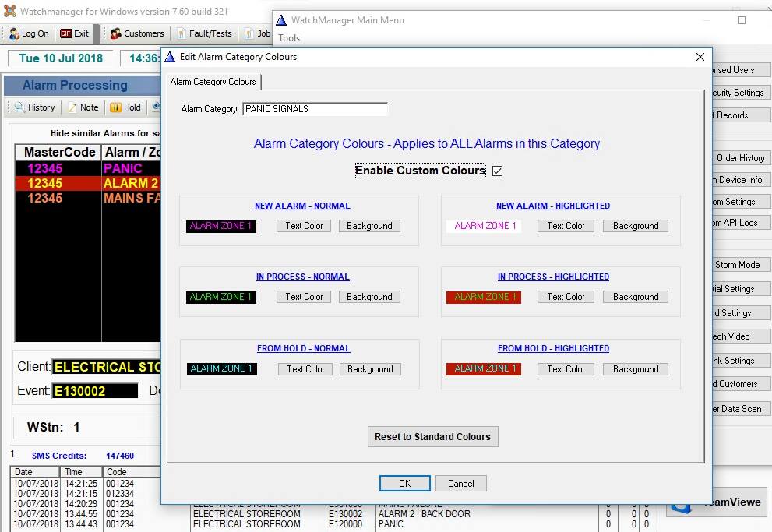This screenshot has width=772, height=532.
Task: Open the Tools menu in Main Menu
Action: coord(289,38)
